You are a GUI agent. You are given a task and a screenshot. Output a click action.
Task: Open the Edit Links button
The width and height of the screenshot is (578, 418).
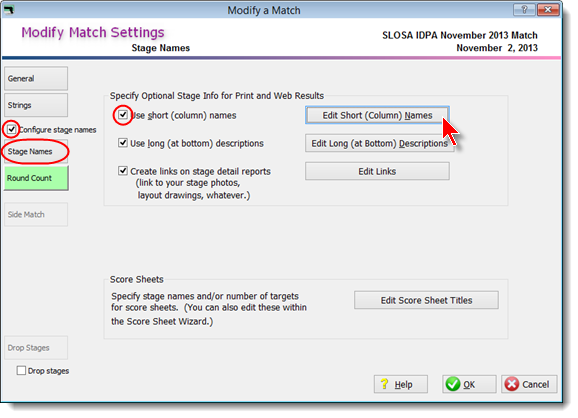[x=377, y=171]
